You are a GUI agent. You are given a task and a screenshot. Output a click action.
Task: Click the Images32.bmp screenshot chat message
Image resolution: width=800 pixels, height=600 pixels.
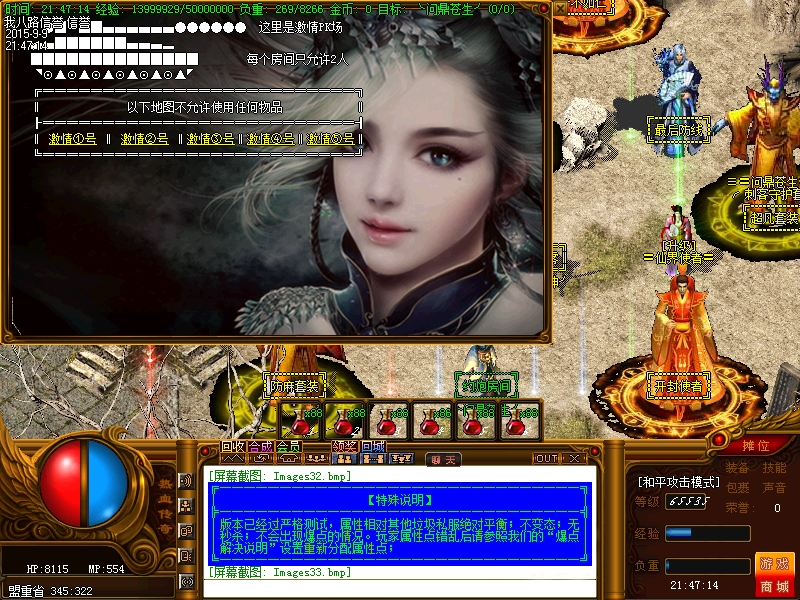pyautogui.click(x=280, y=476)
